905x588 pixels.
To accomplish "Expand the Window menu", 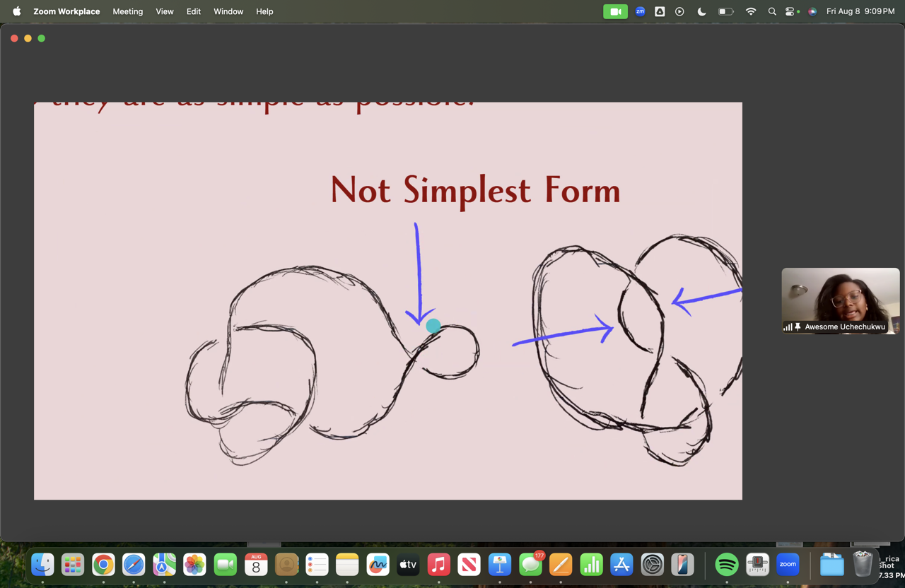I will (228, 11).
